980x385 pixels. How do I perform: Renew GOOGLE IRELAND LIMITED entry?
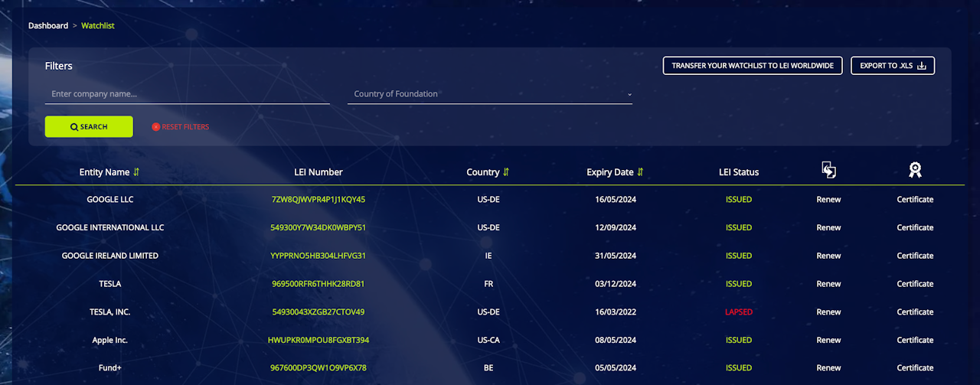[x=828, y=256]
